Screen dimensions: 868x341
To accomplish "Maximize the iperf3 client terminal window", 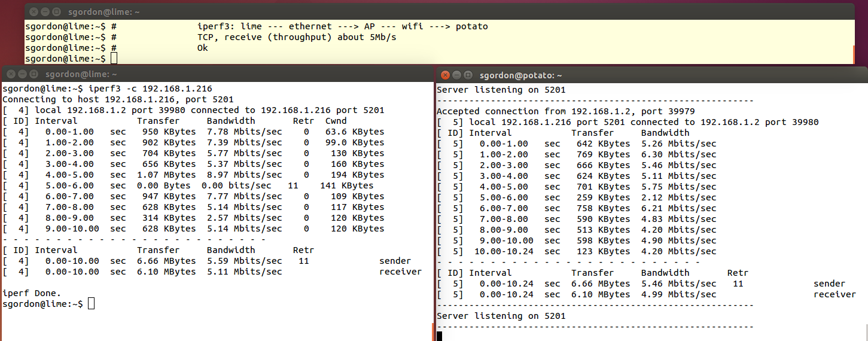I will click(33, 74).
